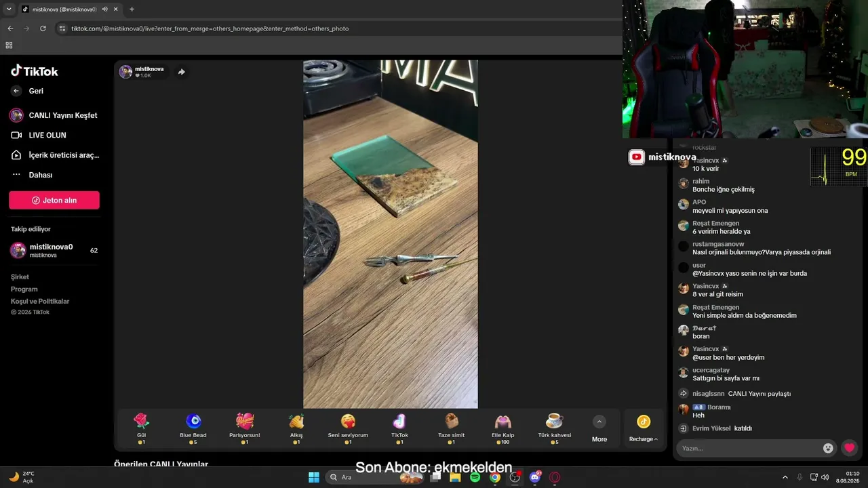The height and width of the screenshot is (488, 868).
Task: Open the browser apps grid shortcut
Action: [9, 45]
